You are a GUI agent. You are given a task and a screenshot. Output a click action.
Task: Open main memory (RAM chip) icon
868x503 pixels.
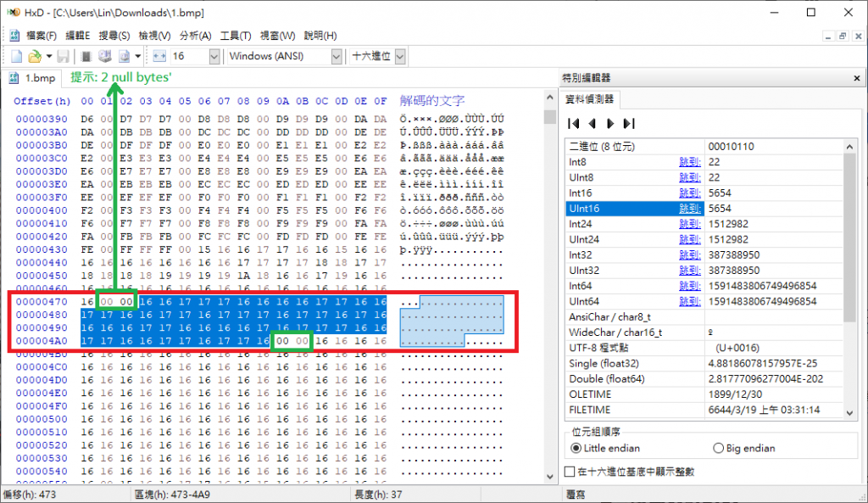[86, 56]
